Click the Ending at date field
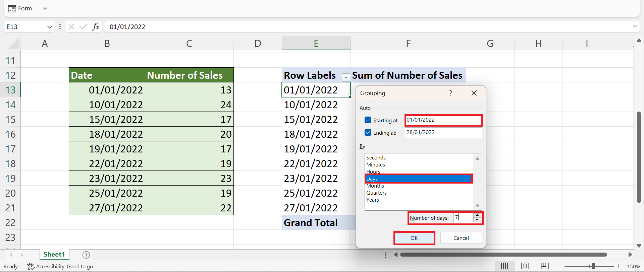Viewport: 644px width, 272px height. coord(443,133)
